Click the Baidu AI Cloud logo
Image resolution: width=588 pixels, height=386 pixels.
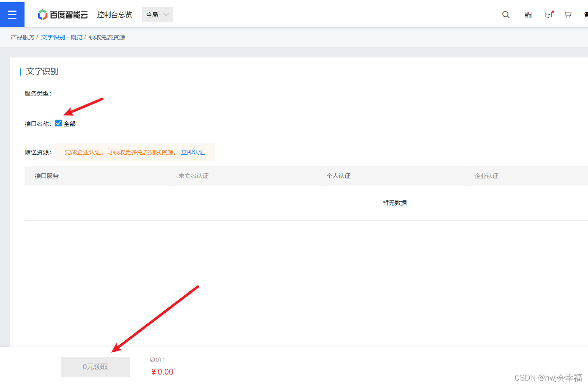pyautogui.click(x=63, y=15)
